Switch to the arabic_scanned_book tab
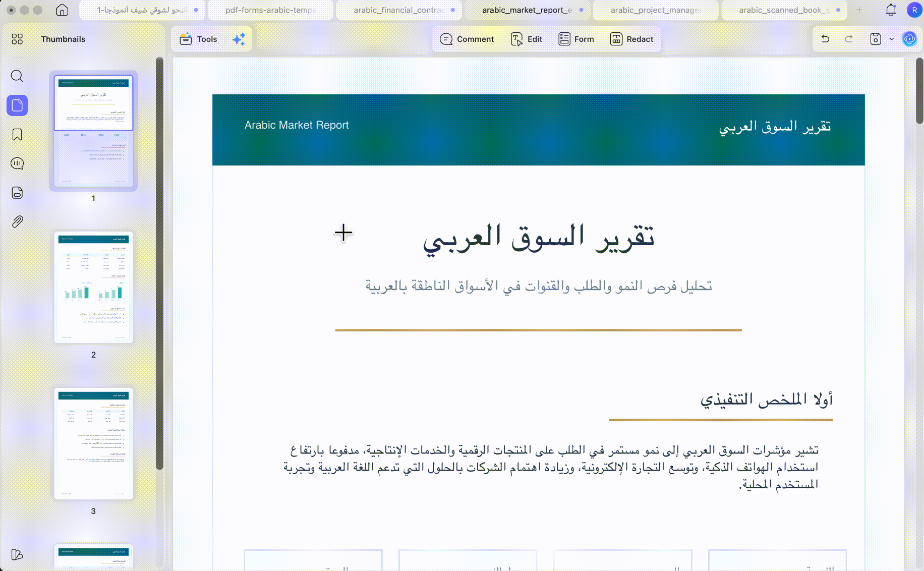Screen dimensions: 924x571 point(784,10)
